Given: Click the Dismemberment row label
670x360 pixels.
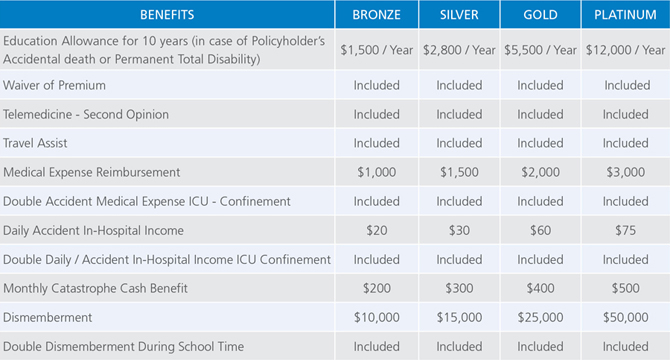Looking at the screenshot, I should [47, 317].
